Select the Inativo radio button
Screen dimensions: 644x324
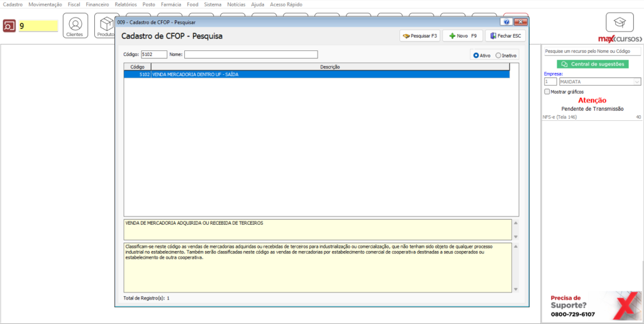(499, 55)
